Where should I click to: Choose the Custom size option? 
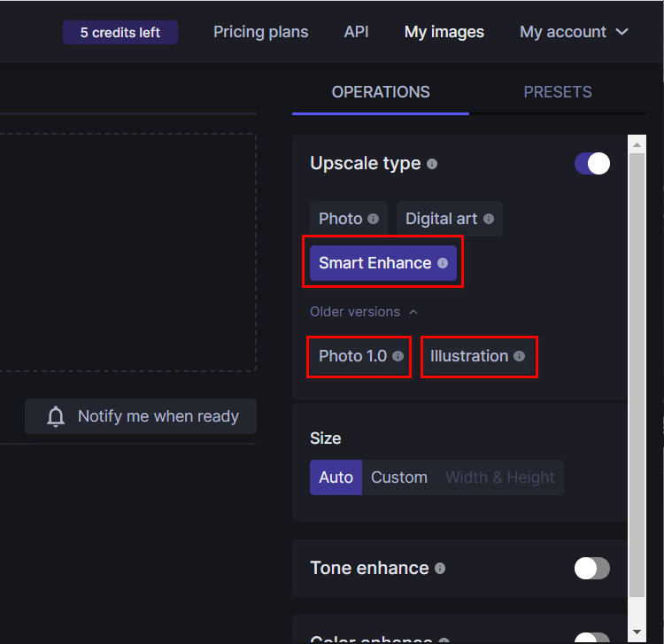398,477
